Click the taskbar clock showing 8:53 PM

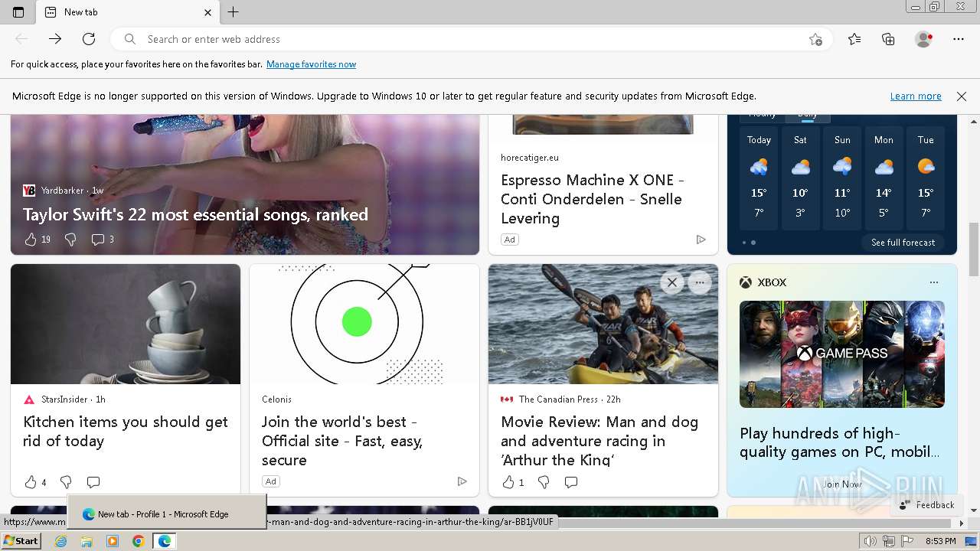[940, 541]
